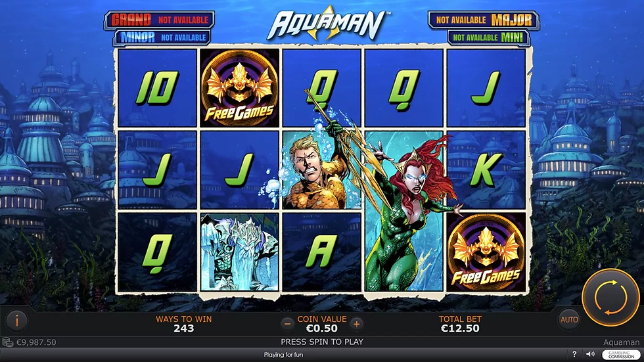Click the MINOR jackpot panel
Image resolution: width=644 pixels, height=362 pixels.
[162, 37]
